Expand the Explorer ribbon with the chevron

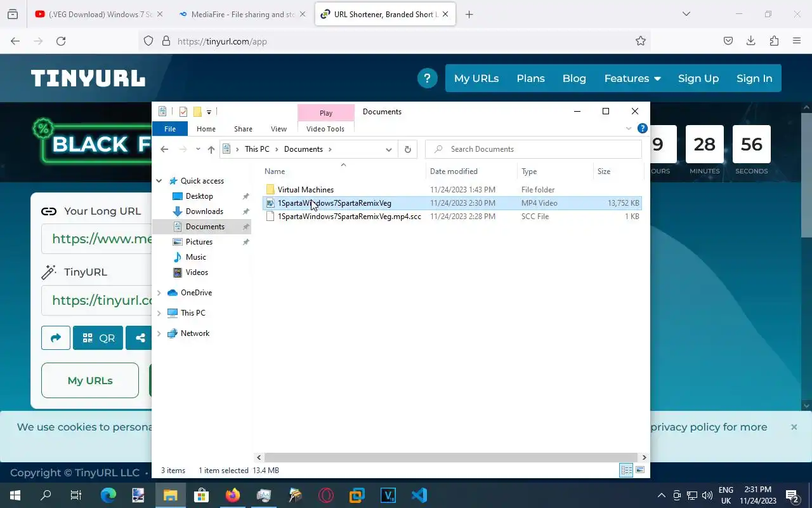tap(629, 128)
